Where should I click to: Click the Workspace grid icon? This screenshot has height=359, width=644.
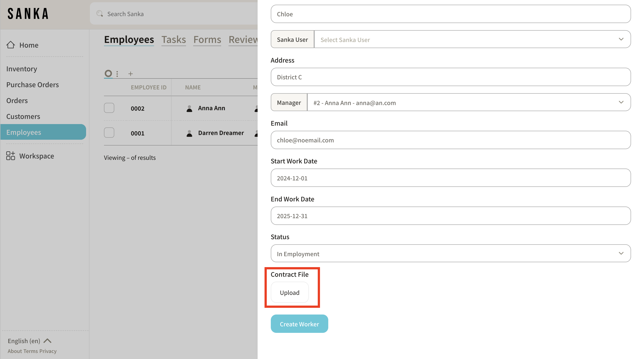[11, 156]
